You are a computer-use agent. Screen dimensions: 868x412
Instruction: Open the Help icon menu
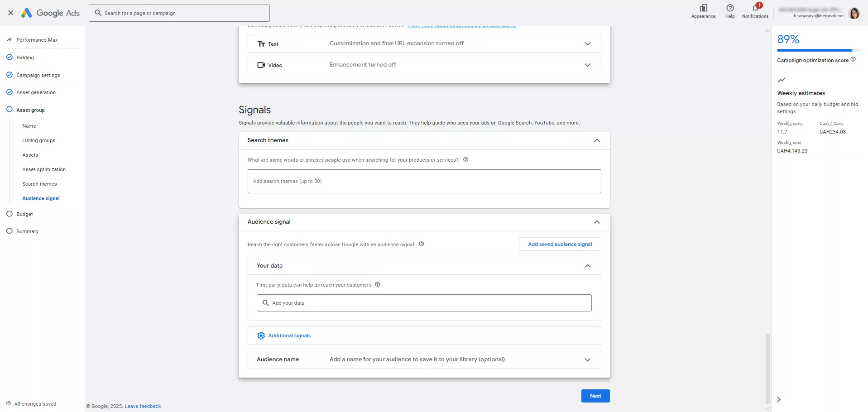(x=730, y=8)
